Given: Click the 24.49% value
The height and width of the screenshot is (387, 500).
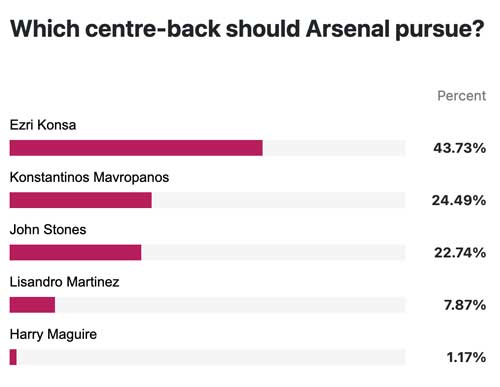Looking at the screenshot, I should (x=459, y=200).
